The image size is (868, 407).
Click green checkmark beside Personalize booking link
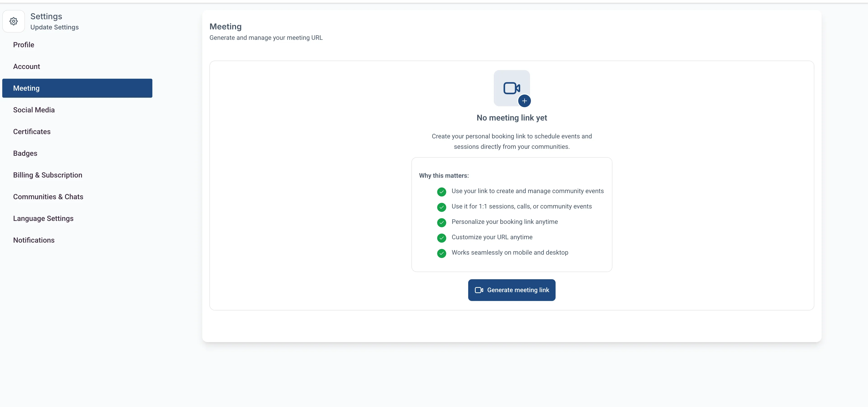441,222
